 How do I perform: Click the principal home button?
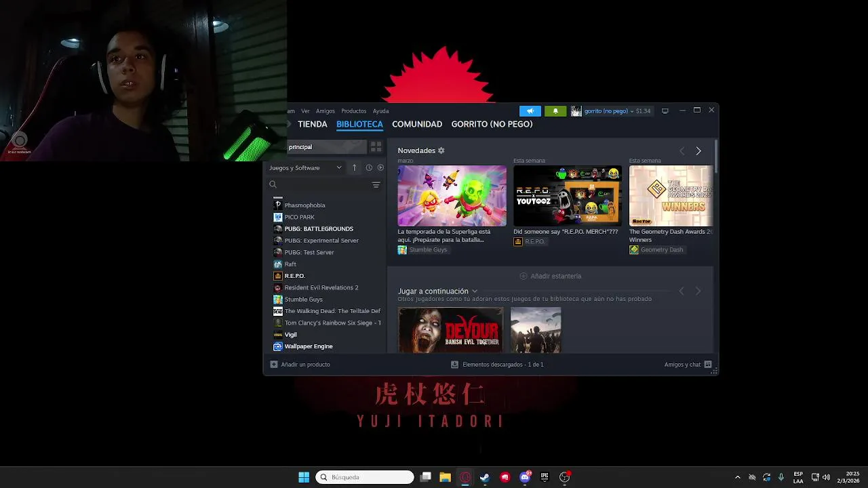325,147
